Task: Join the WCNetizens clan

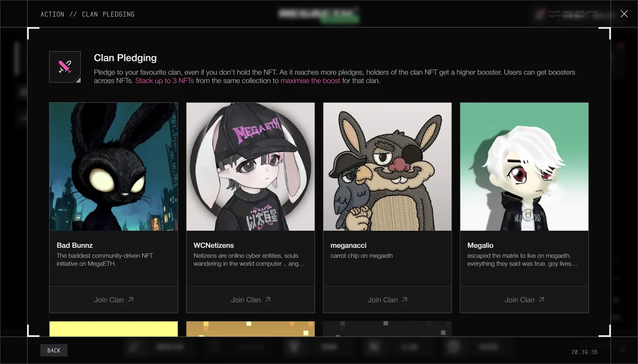Action: click(x=250, y=300)
